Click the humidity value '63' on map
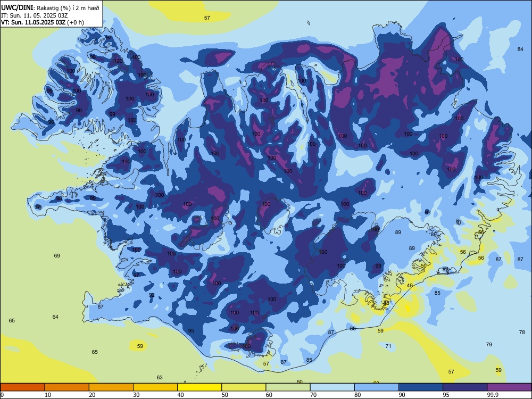This screenshot has width=532, height=399. [160, 377]
